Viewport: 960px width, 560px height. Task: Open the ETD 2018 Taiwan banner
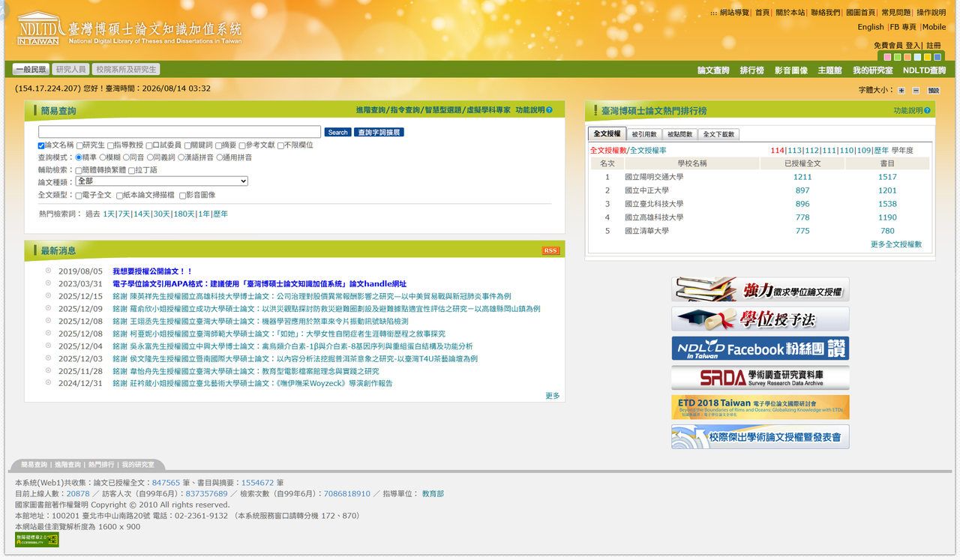point(760,407)
